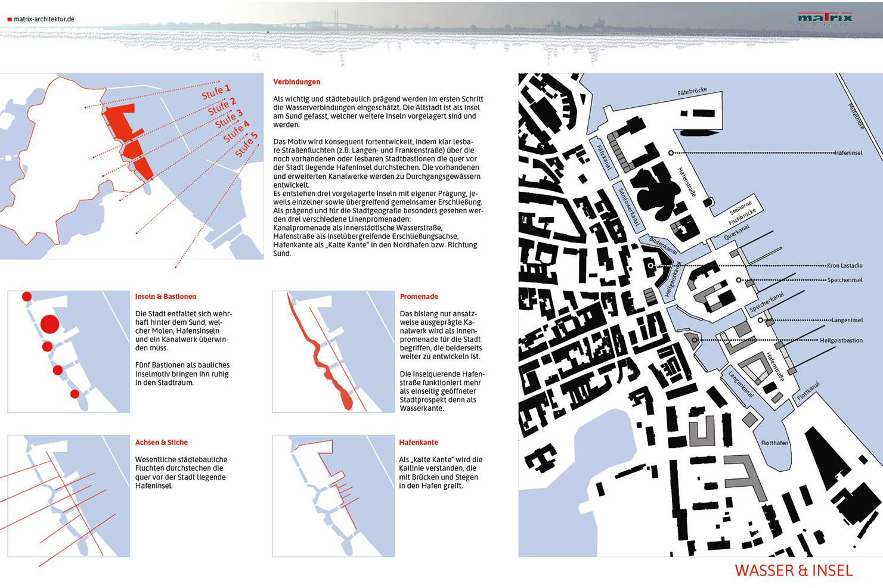Viewport: 883px width, 588px height.
Task: Click the 'Semlowerkanal' map label
Action: pyautogui.click(x=628, y=207)
